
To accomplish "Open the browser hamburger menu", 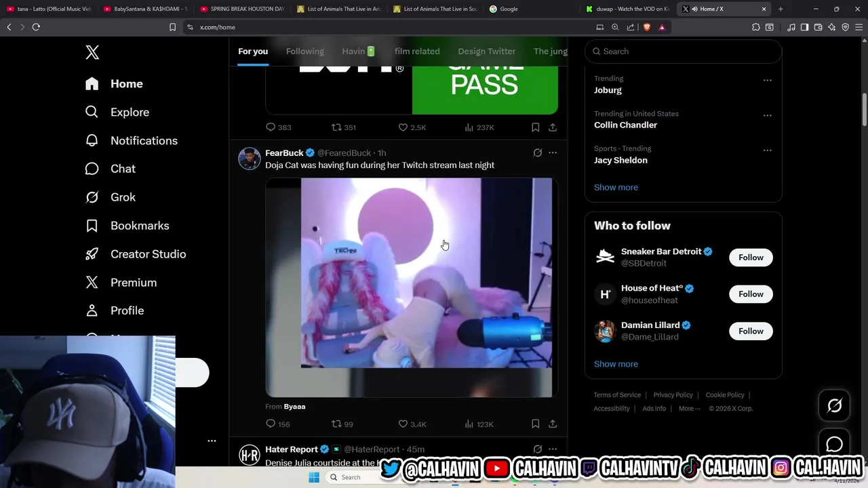I will 859,27.
